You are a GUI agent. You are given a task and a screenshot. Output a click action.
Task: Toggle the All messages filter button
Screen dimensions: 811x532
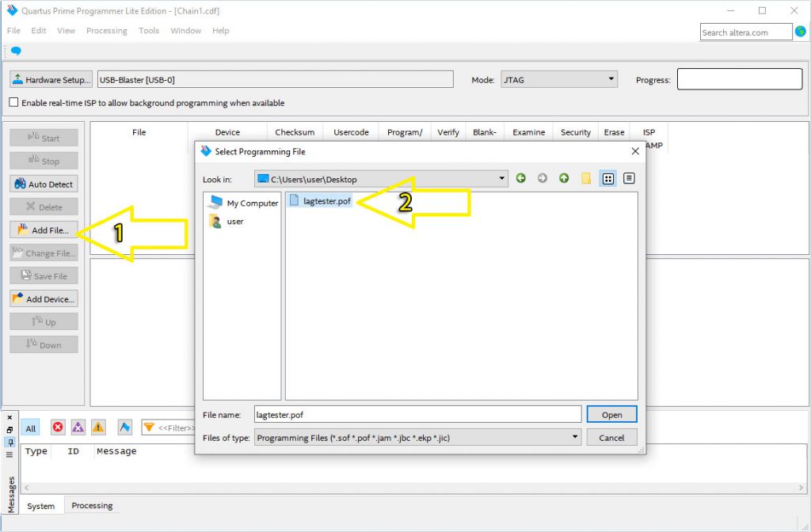(30, 427)
